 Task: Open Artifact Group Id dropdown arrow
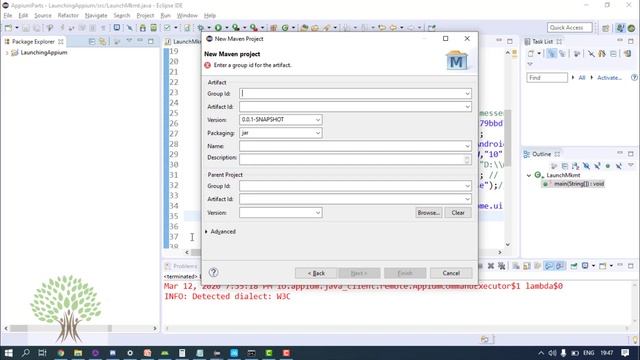point(467,93)
